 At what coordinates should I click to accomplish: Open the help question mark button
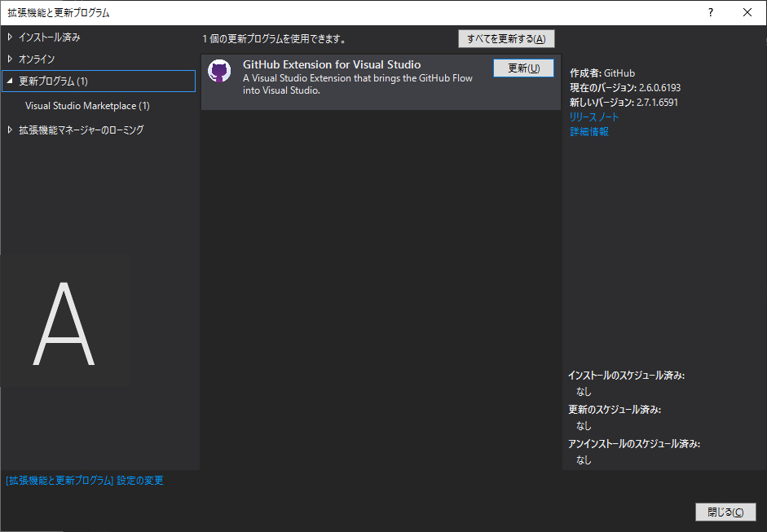[711, 12]
